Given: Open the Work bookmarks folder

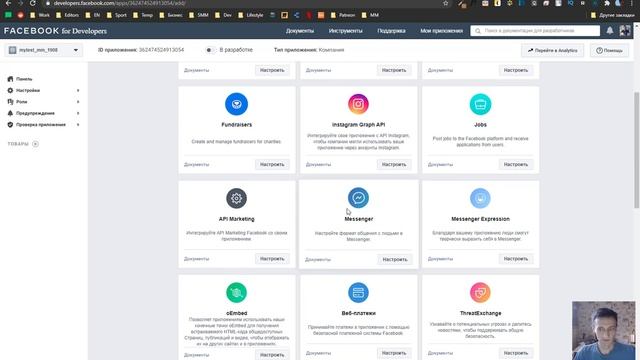Looking at the screenshot, I should pos(40,15).
